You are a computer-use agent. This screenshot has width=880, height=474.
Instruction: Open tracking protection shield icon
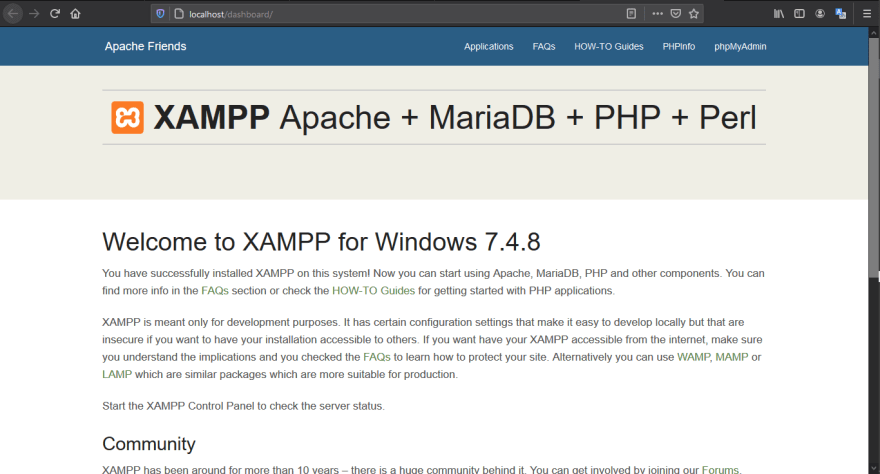tap(161, 14)
